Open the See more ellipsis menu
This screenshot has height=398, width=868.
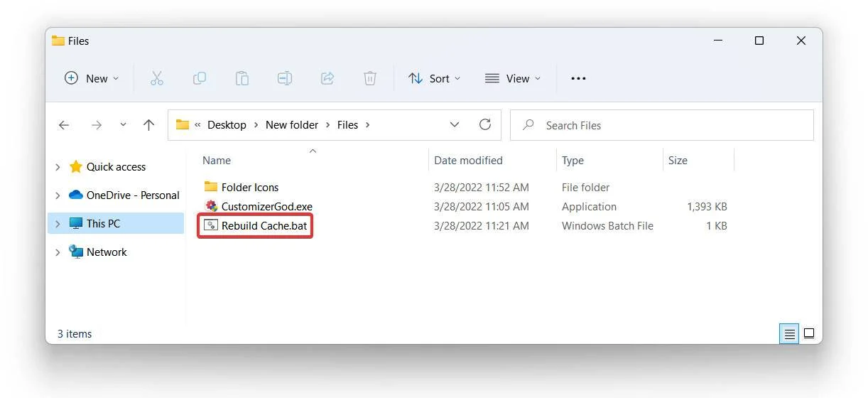coord(579,78)
